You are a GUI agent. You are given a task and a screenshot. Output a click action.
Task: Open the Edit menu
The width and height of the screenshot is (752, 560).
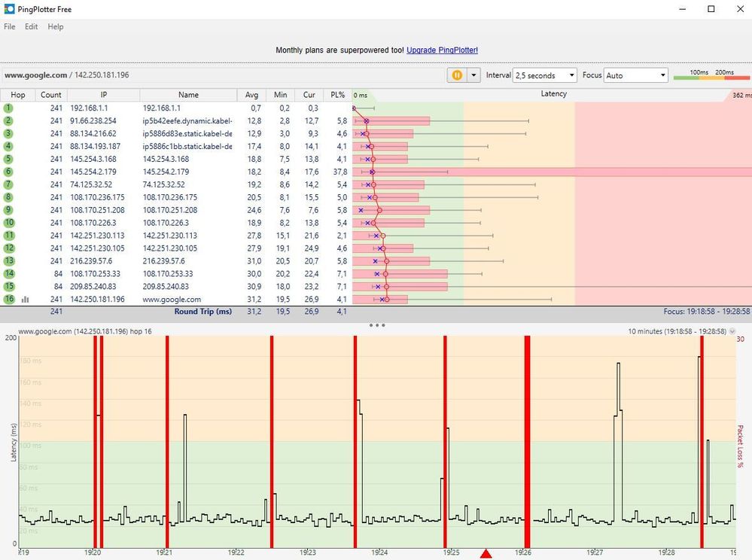point(31,27)
